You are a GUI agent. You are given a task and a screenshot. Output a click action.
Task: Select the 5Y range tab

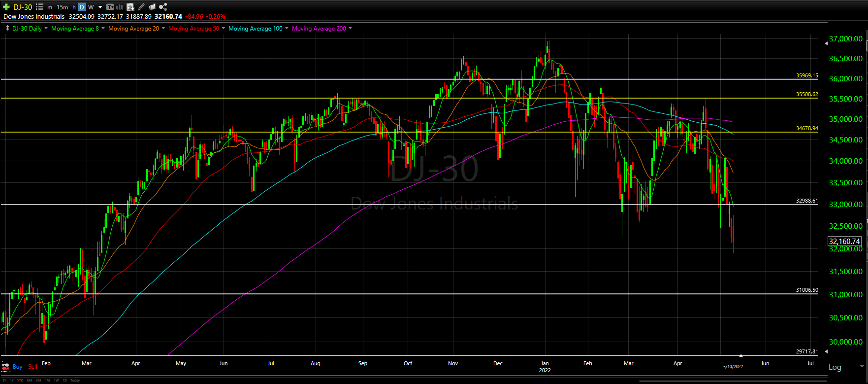click(4, 380)
